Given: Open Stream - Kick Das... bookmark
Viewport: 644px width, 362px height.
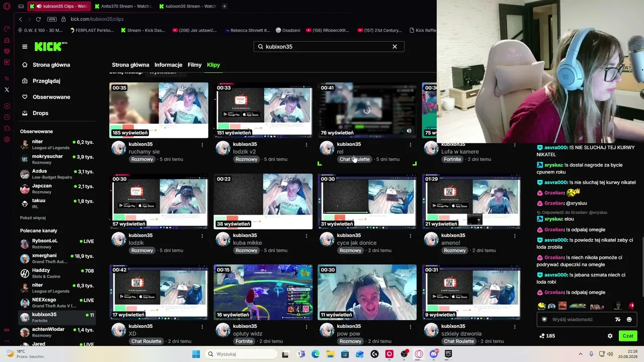Looking at the screenshot, I should pyautogui.click(x=143, y=30).
